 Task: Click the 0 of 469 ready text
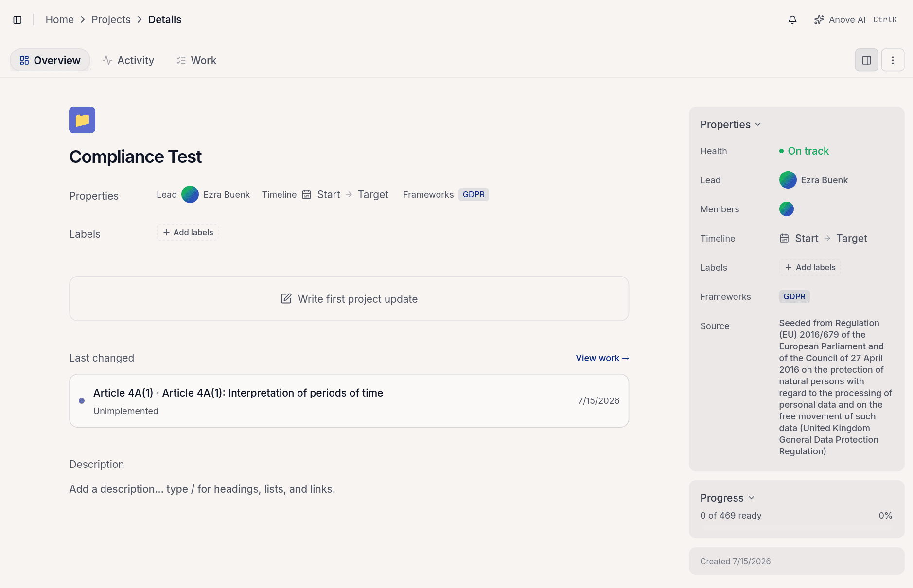pyautogui.click(x=731, y=516)
